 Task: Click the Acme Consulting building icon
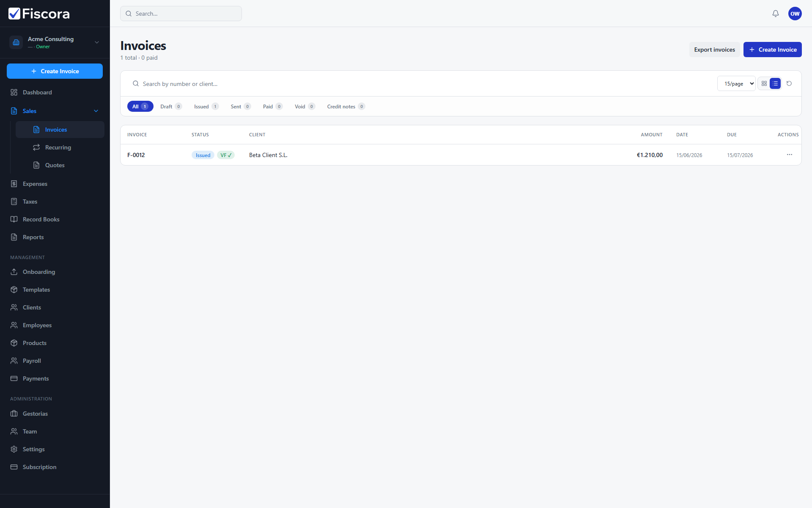(16, 42)
